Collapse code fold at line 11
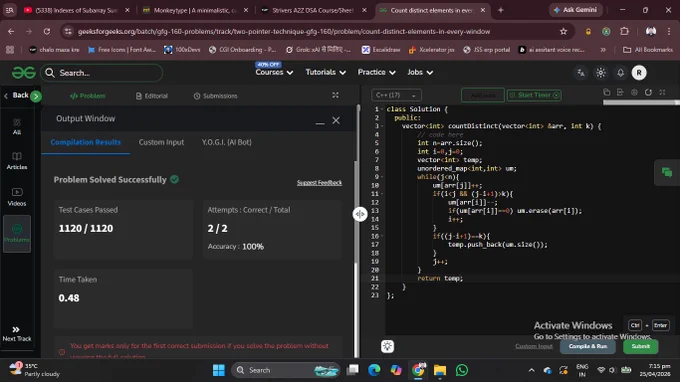 click(x=383, y=194)
